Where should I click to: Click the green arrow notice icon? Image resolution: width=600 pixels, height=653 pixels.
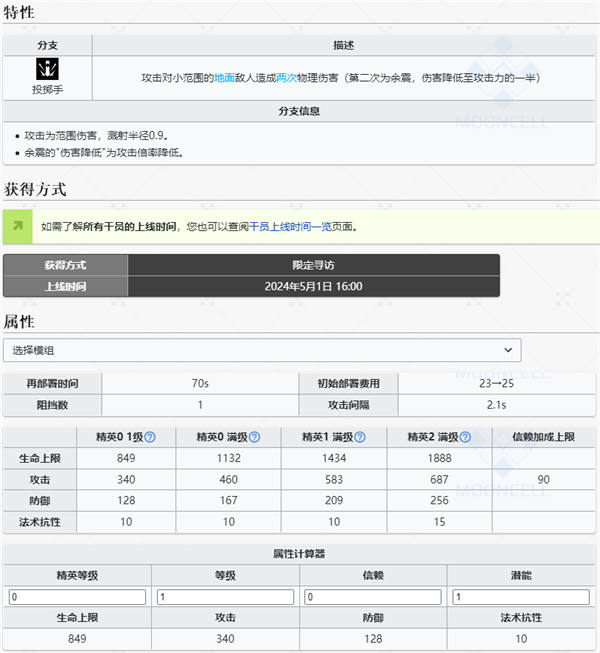click(18, 227)
